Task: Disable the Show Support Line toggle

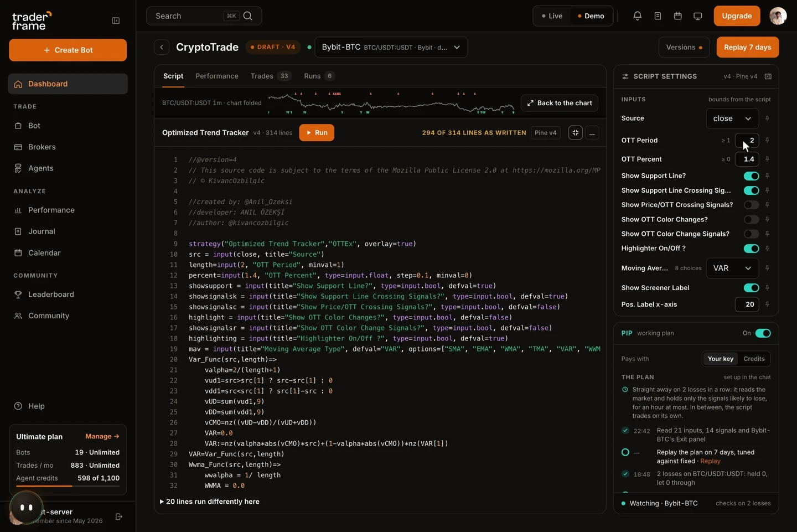Action: pyautogui.click(x=751, y=176)
